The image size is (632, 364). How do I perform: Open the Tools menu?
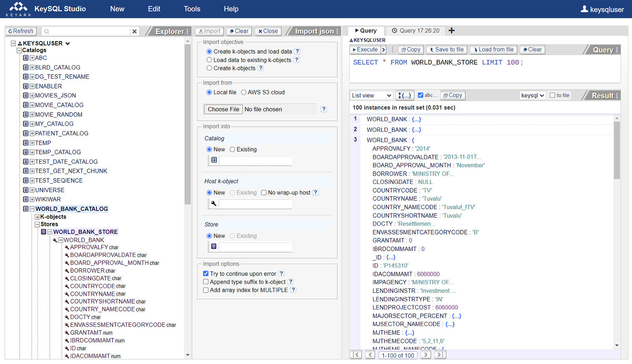tap(192, 9)
